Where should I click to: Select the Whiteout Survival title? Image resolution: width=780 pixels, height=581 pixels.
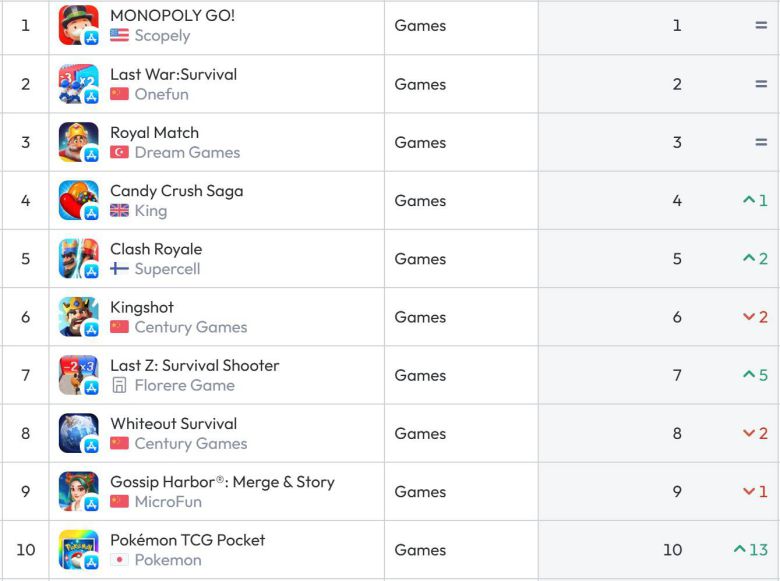pos(173,424)
